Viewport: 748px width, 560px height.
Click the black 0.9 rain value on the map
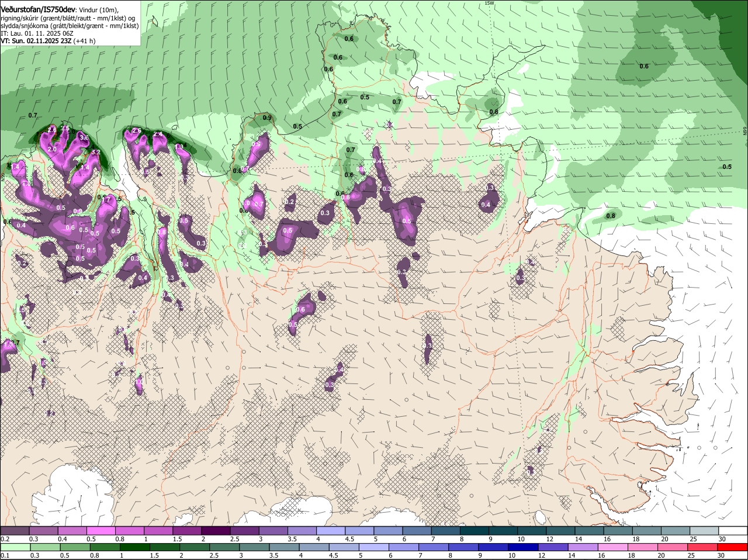[268, 117]
